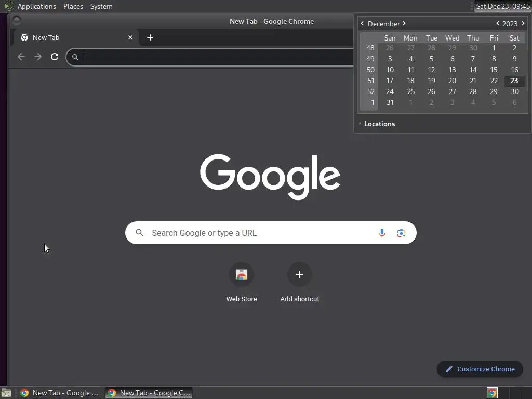This screenshot has width=532, height=399.
Task: Select December 23 in the calendar
Action: click(514, 81)
